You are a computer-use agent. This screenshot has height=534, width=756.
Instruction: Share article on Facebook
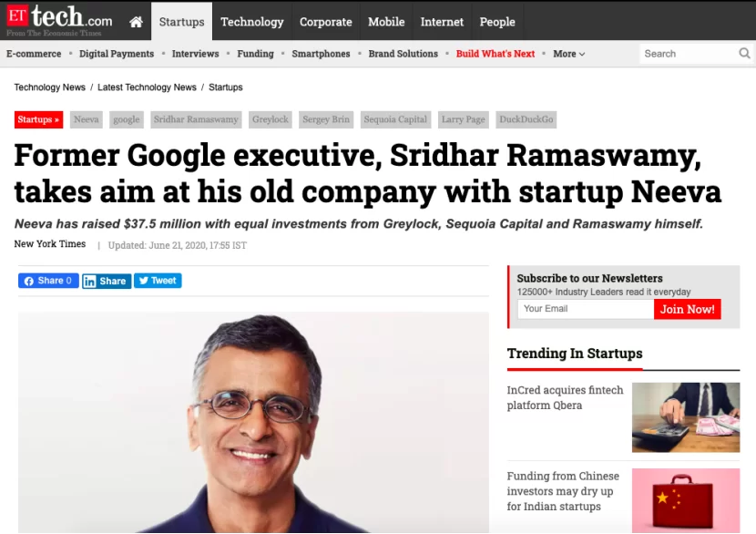point(48,281)
